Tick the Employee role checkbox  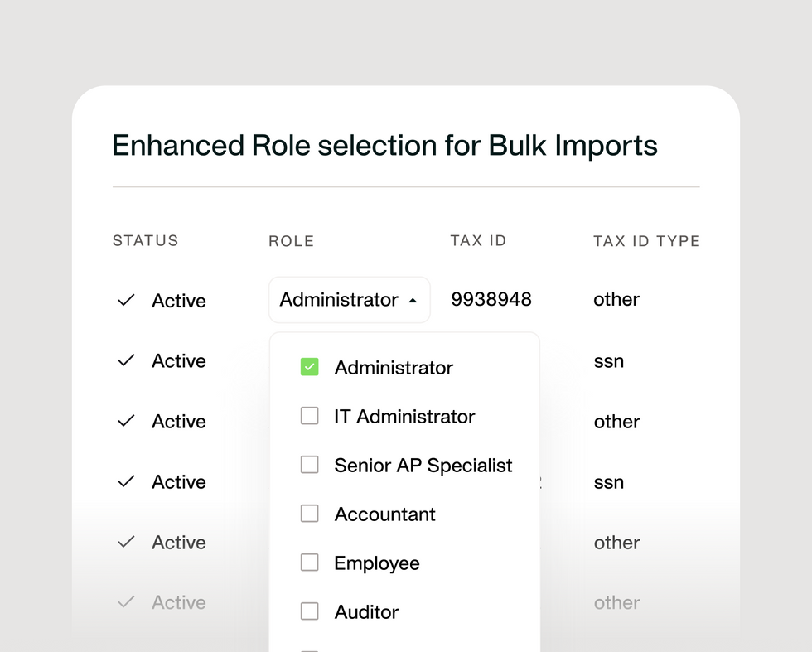tap(310, 563)
